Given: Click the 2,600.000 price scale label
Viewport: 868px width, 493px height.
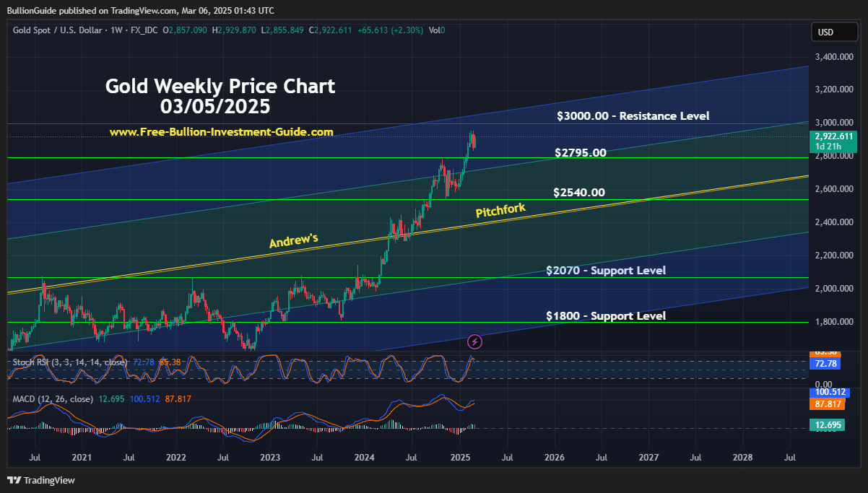Looking at the screenshot, I should click(x=834, y=189).
